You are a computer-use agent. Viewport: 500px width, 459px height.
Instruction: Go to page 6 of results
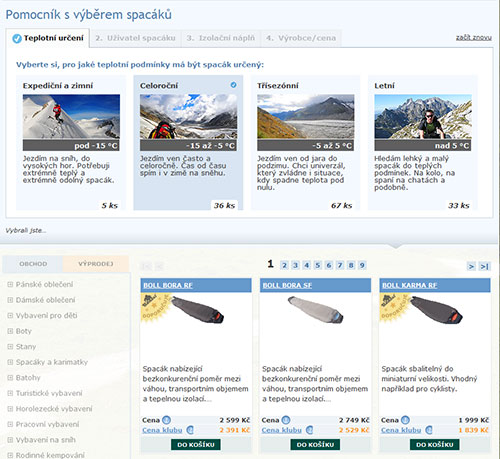tap(329, 265)
